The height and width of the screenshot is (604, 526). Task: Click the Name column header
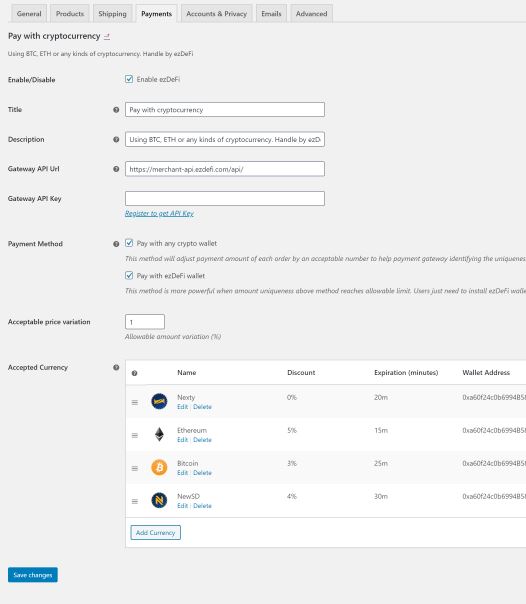[187, 372]
